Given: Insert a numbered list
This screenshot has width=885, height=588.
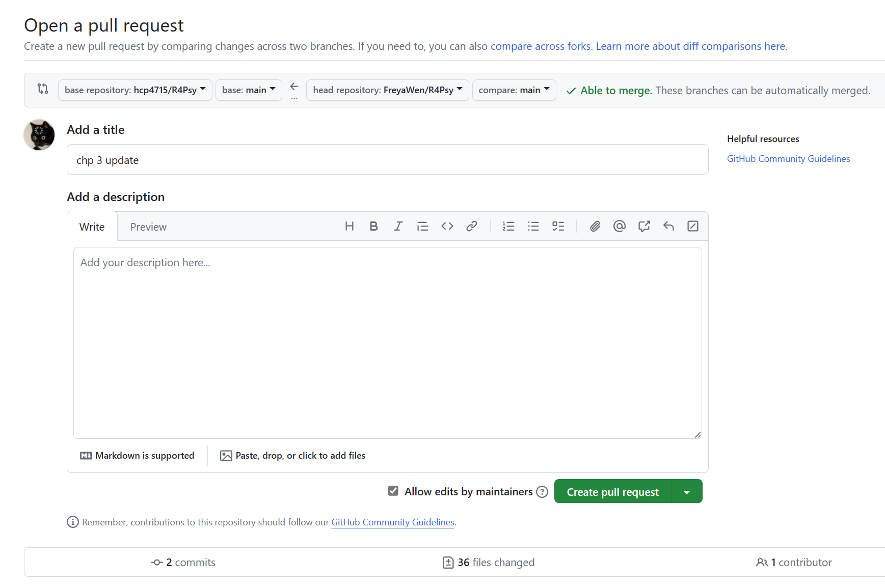Looking at the screenshot, I should pos(508,227).
